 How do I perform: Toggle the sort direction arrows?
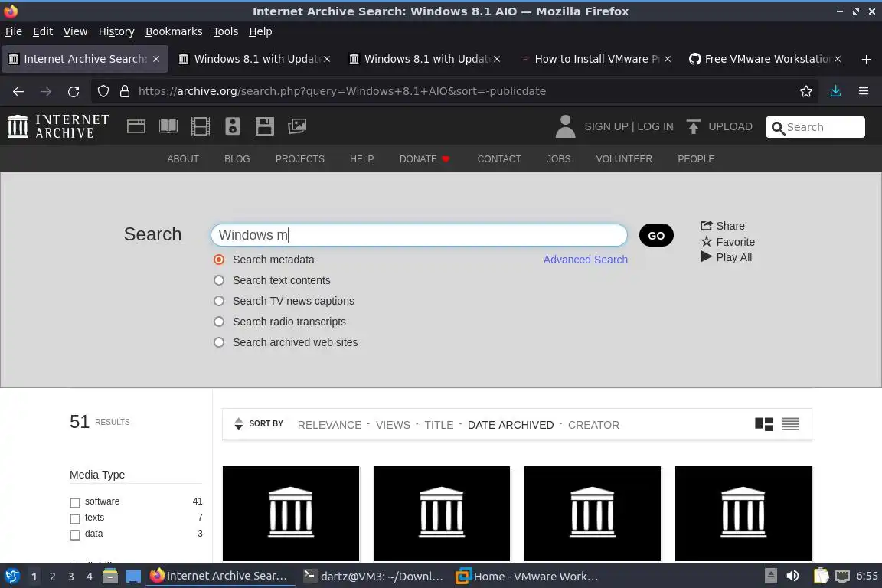point(239,423)
